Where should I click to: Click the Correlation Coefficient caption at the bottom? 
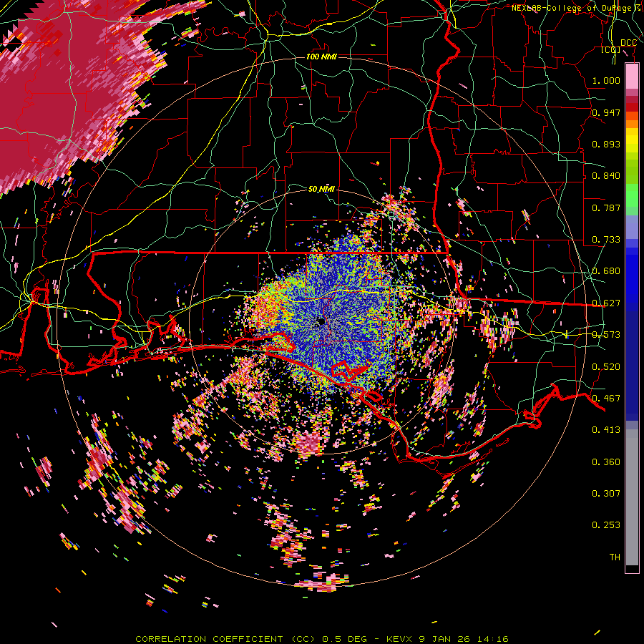321,639
